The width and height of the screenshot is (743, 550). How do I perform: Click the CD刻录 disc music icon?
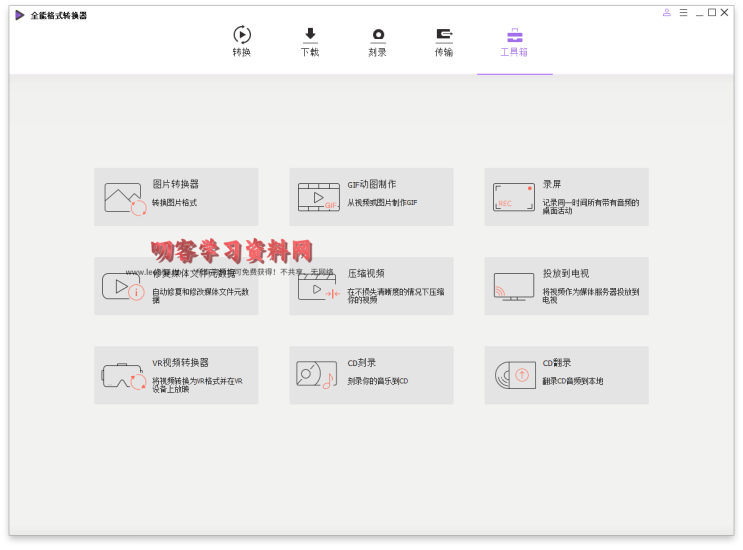[x=317, y=375]
